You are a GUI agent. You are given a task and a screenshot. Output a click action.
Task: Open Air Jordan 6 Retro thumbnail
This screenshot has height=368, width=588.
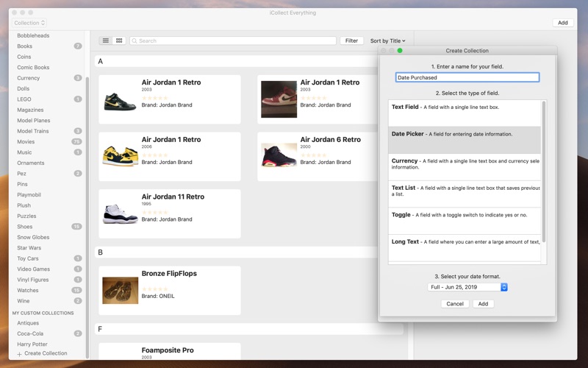(x=279, y=155)
